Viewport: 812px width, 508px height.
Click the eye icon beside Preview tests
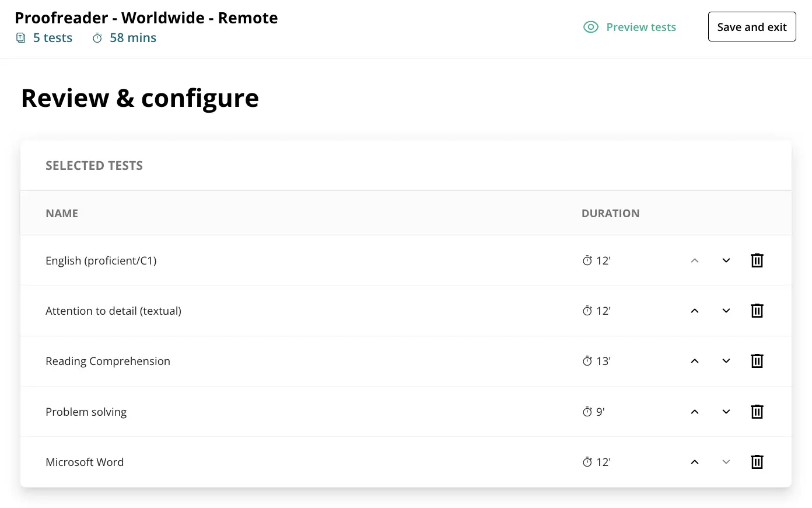[591, 27]
